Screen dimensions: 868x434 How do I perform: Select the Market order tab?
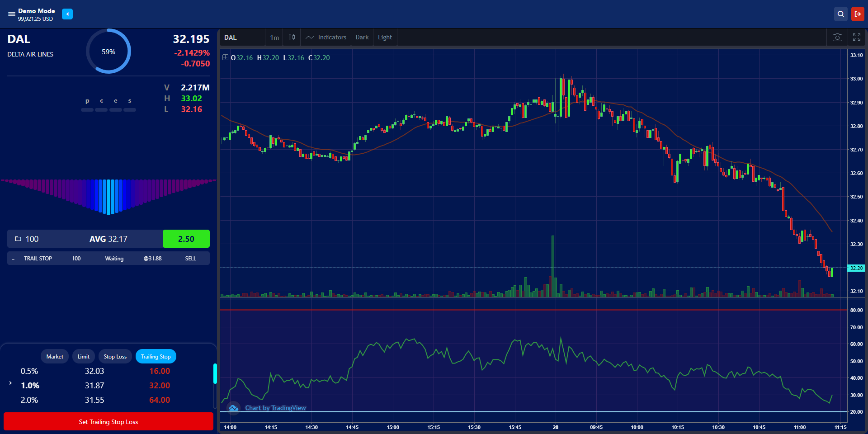(x=55, y=357)
